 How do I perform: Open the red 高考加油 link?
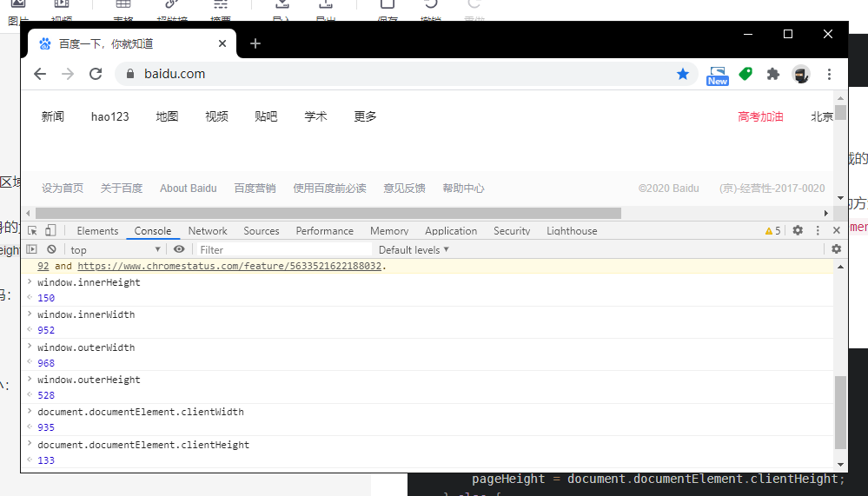point(760,116)
